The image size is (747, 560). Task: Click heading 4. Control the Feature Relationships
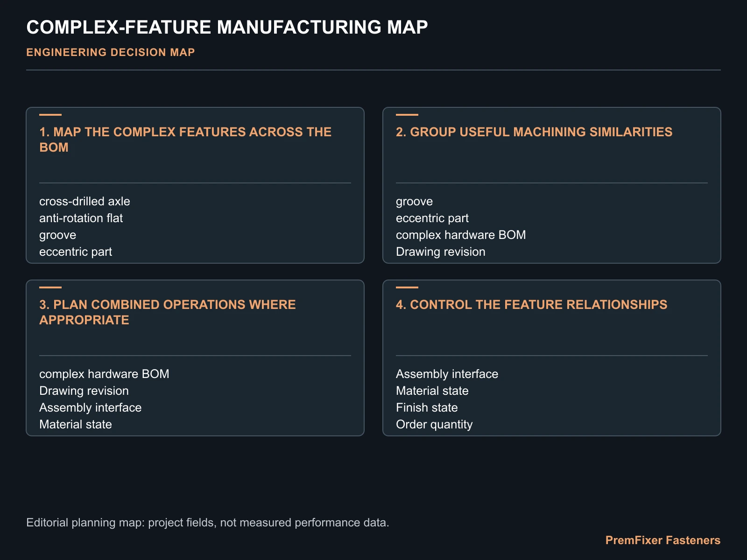(x=532, y=305)
